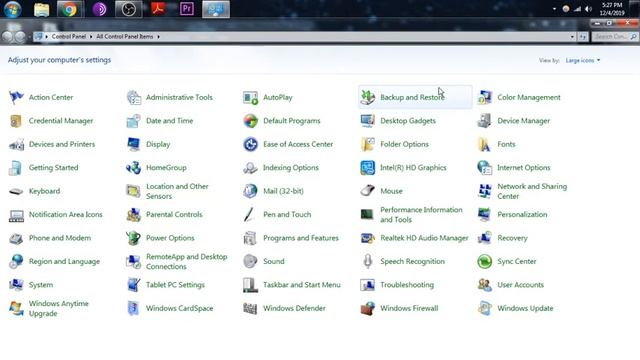Click the Mouse icon
This screenshot has height=360, width=640.
coord(367,191)
